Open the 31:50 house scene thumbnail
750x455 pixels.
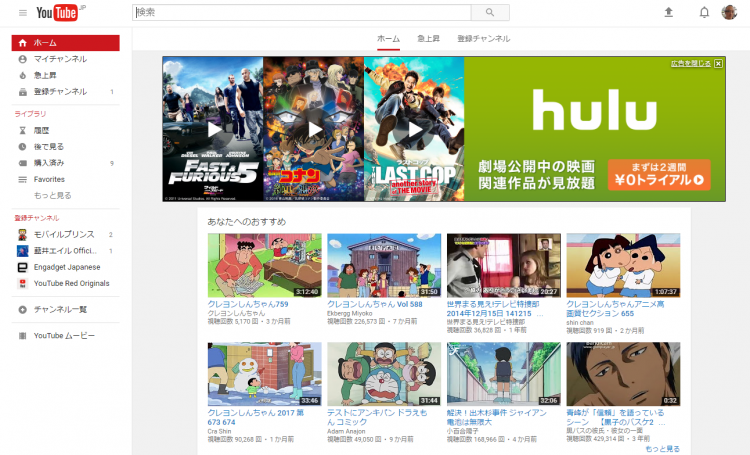click(x=384, y=266)
